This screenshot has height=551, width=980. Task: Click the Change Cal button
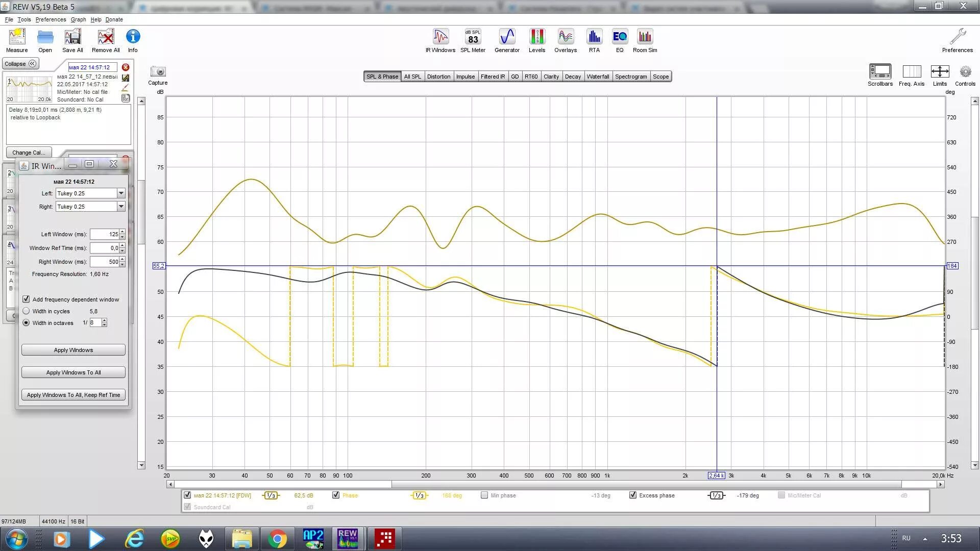[29, 153]
